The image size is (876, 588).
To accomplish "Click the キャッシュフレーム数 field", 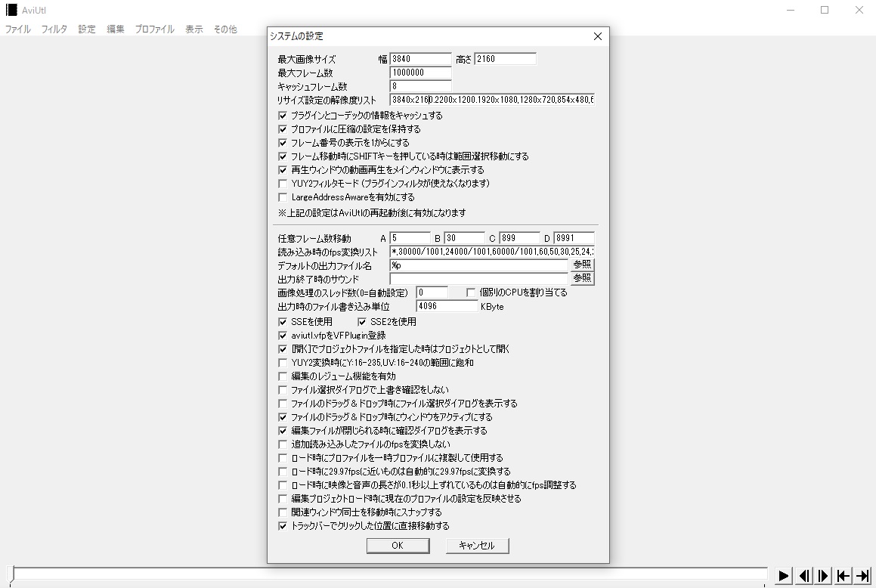I will pyautogui.click(x=420, y=86).
